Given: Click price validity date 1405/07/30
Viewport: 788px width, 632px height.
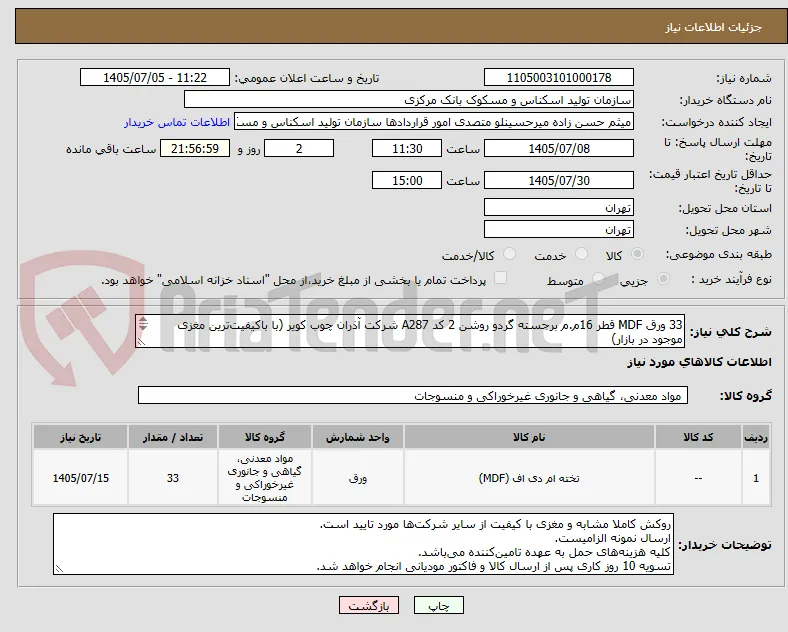Looking at the screenshot, I should click(x=559, y=180).
